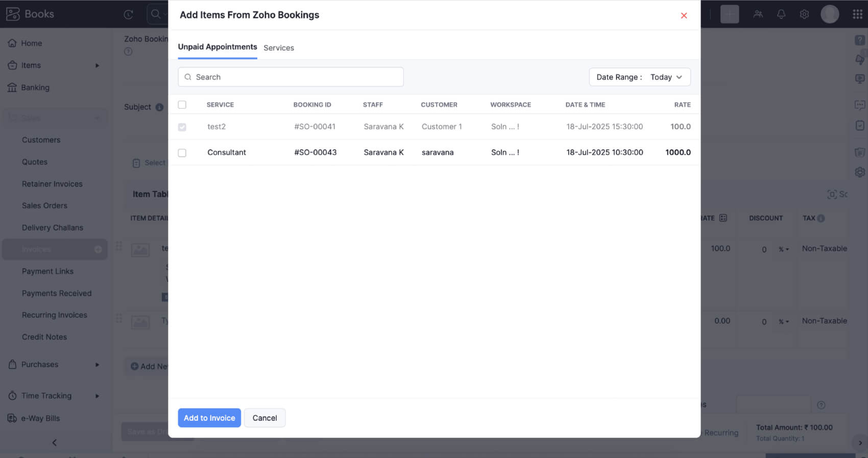The image size is (868, 458).
Task: Open Sales Orders in the sidebar
Action: tap(44, 206)
